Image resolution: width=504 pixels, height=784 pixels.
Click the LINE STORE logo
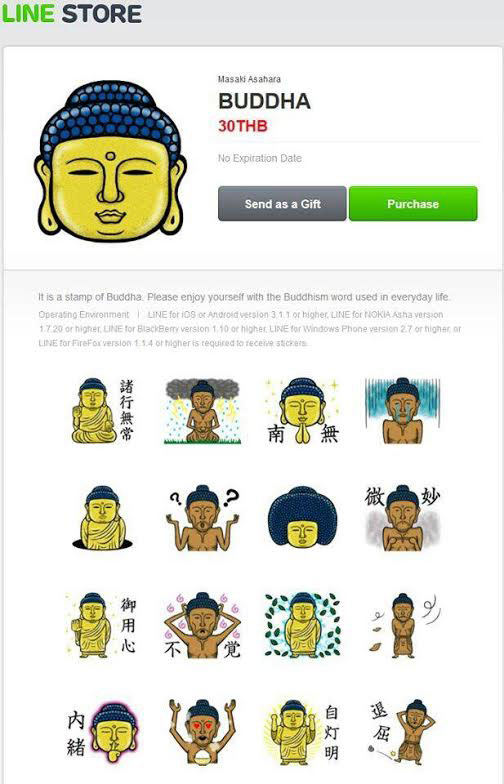point(72,14)
